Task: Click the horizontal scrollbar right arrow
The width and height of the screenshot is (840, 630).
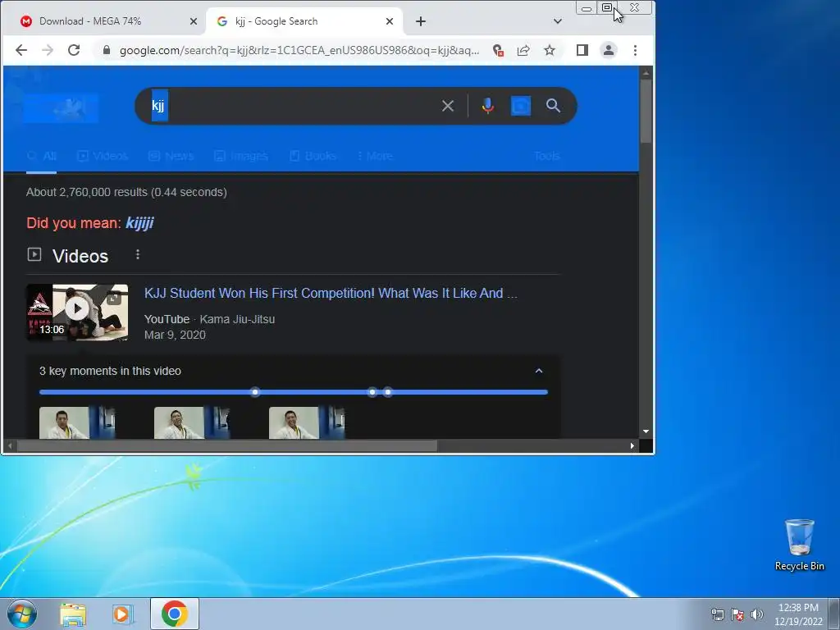Action: 632,445
